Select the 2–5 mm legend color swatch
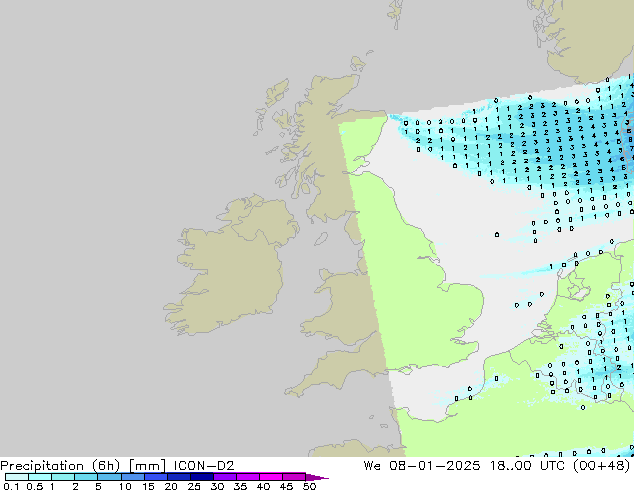This screenshot has width=634, height=490. pyautogui.click(x=86, y=477)
